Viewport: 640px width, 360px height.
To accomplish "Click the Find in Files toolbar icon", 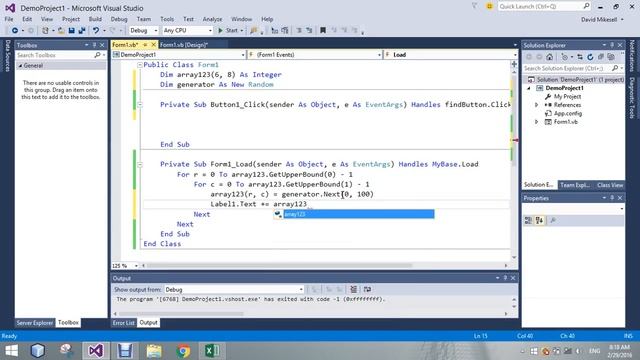I will point(254,31).
